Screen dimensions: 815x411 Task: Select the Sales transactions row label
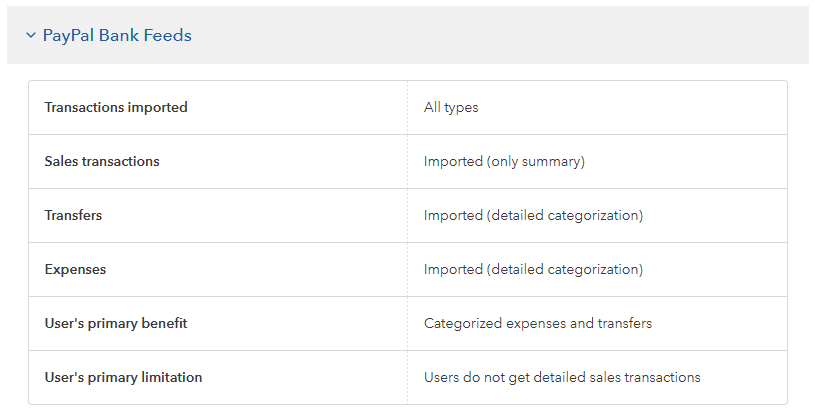(102, 161)
